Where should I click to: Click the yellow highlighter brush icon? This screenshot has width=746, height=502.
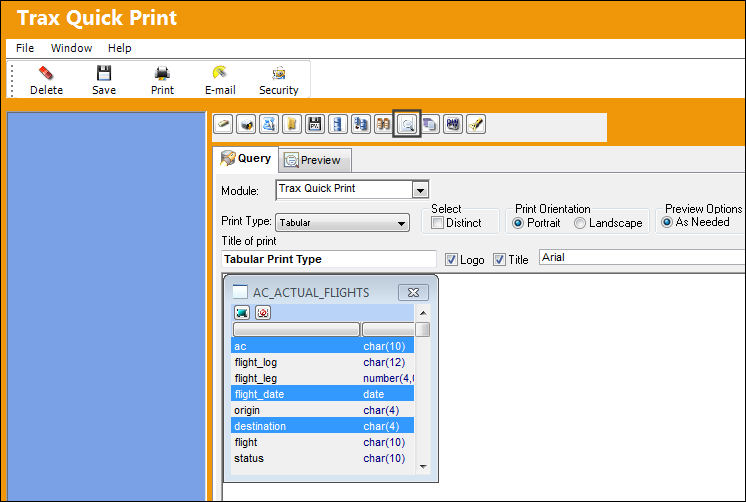click(476, 125)
